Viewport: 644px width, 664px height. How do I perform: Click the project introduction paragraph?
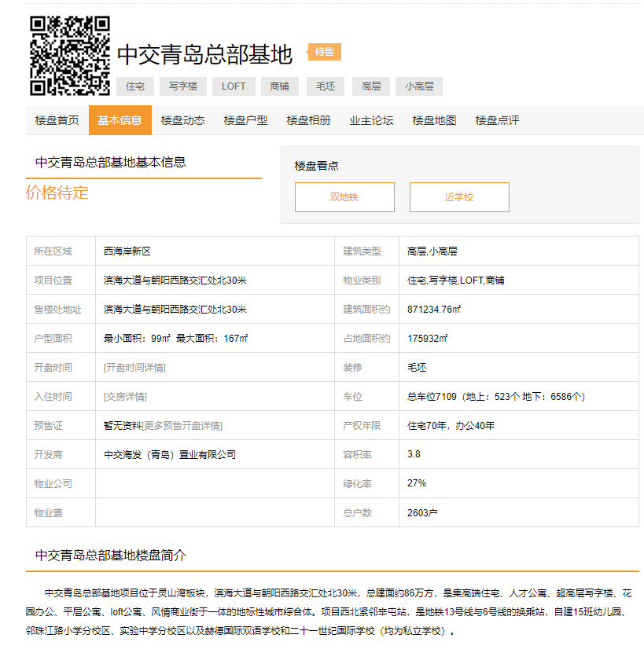329,612
